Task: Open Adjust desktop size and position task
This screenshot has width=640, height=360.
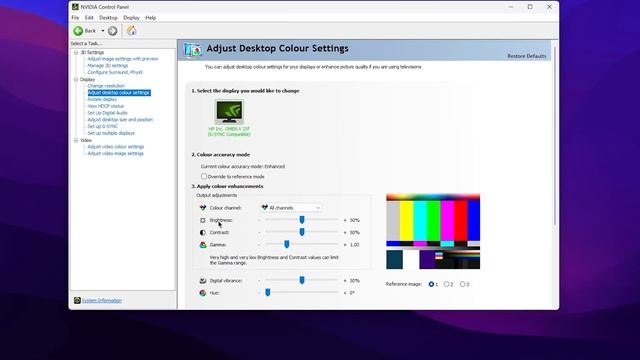Action: tap(120, 120)
